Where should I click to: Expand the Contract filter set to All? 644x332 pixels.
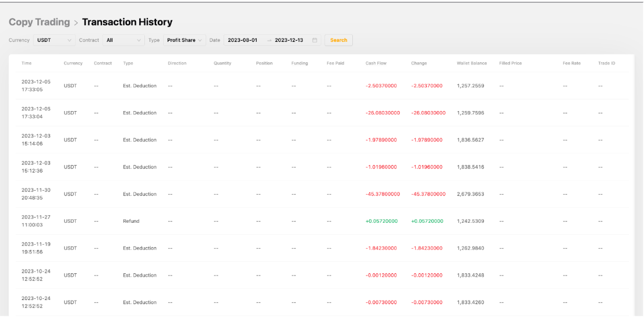pyautogui.click(x=123, y=40)
